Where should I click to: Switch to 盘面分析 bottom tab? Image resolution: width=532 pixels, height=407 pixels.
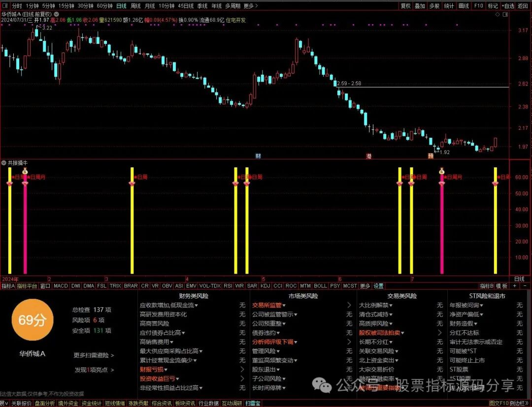[x=44, y=403]
